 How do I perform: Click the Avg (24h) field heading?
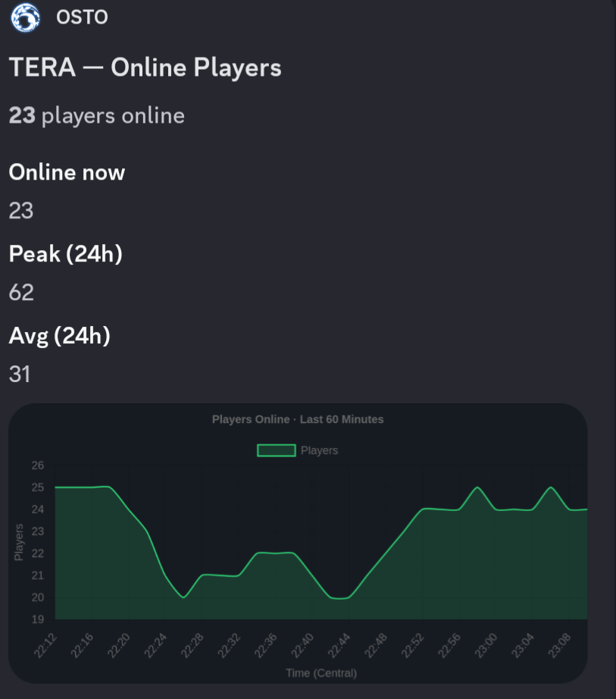[x=59, y=336]
